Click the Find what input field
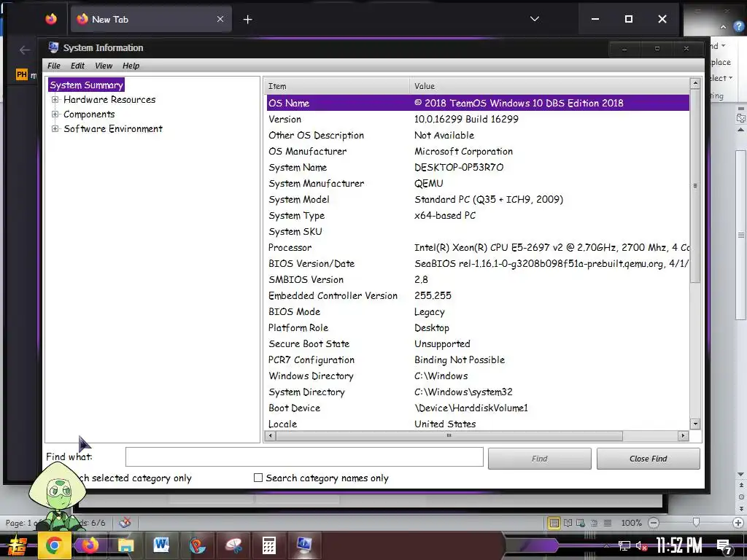 pos(304,457)
